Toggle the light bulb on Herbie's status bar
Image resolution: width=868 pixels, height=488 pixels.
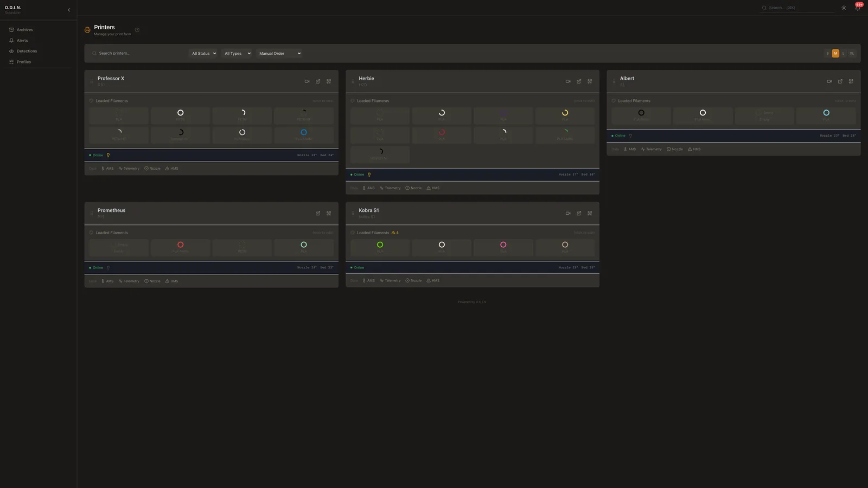click(x=369, y=175)
